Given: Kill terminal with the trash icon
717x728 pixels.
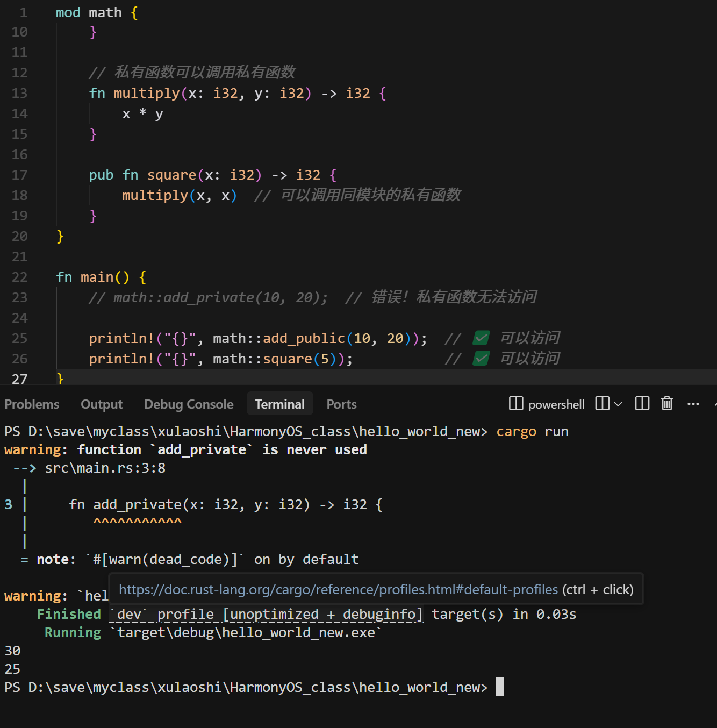Looking at the screenshot, I should [x=667, y=403].
